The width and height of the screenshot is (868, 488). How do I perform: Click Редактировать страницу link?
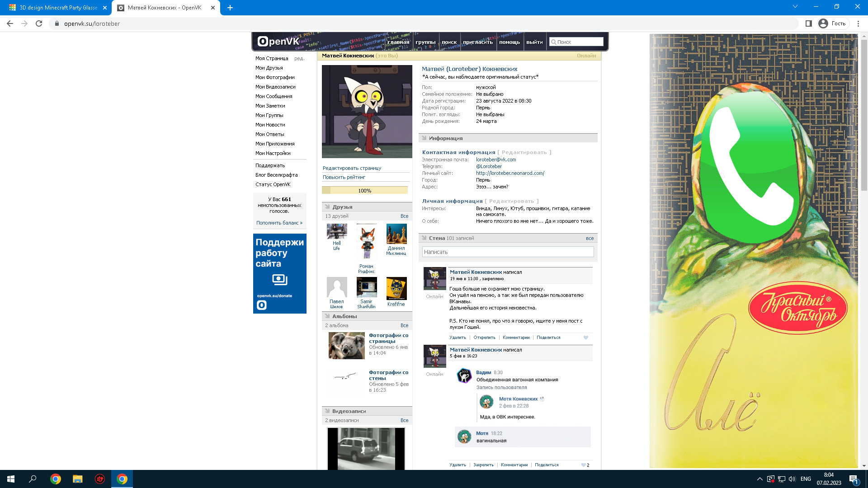point(352,168)
